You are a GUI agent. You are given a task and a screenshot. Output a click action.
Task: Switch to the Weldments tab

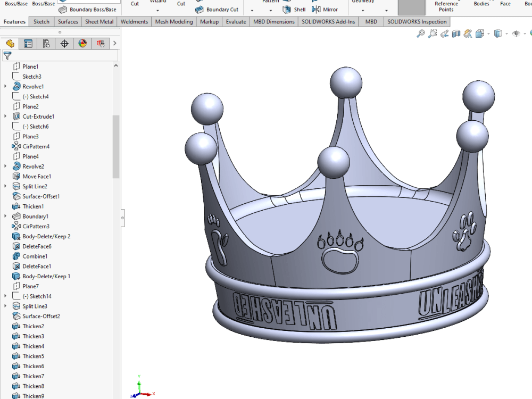(x=134, y=22)
